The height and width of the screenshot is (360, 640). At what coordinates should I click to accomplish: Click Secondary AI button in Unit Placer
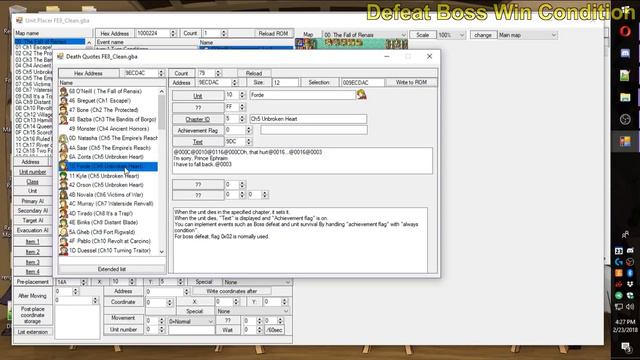point(32,211)
